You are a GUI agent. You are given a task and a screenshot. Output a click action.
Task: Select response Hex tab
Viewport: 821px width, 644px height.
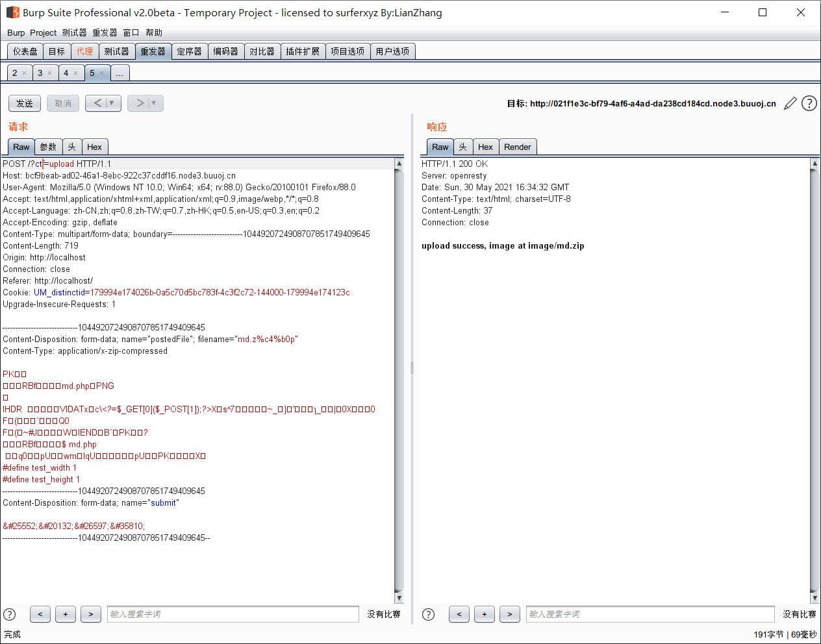485,147
